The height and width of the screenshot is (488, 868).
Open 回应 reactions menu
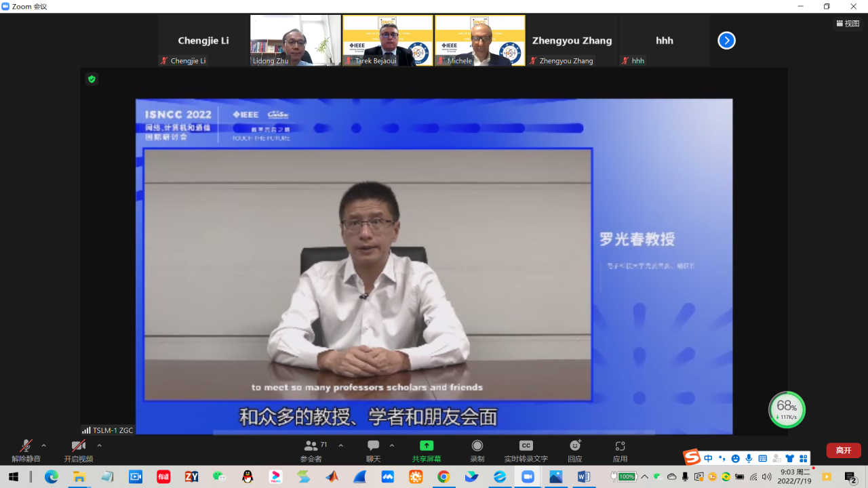point(575,449)
